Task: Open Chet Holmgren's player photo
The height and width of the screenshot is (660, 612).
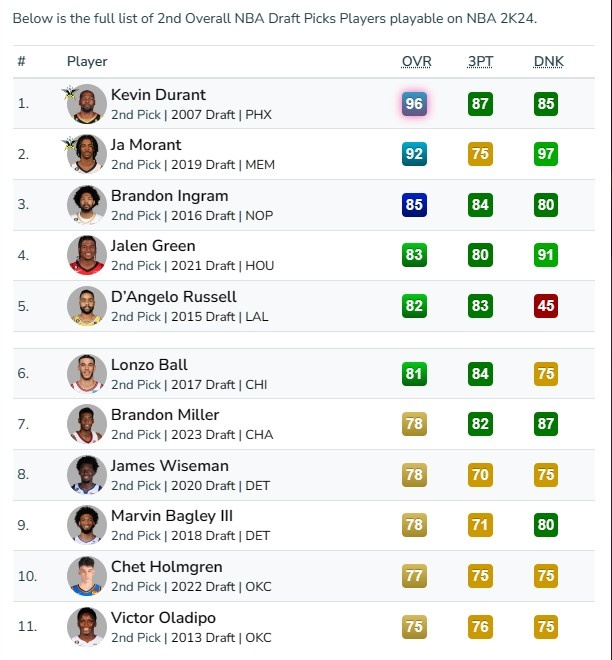Action: (x=87, y=576)
